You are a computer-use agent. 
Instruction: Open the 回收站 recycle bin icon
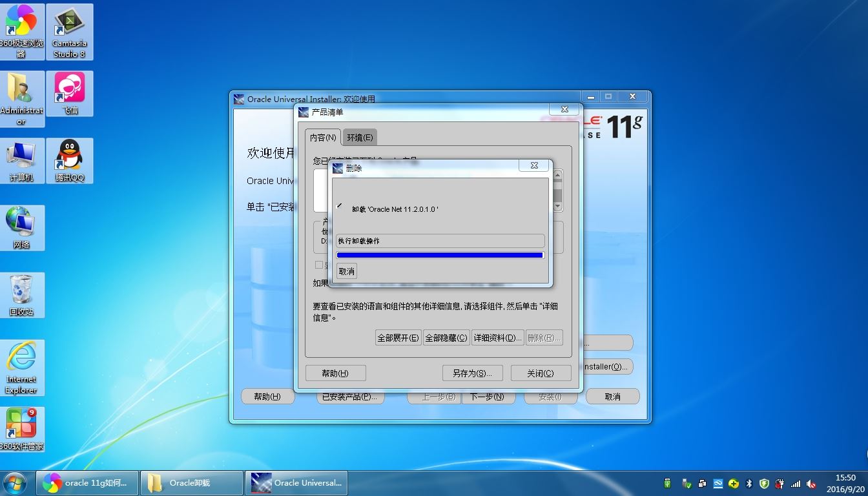pos(21,295)
